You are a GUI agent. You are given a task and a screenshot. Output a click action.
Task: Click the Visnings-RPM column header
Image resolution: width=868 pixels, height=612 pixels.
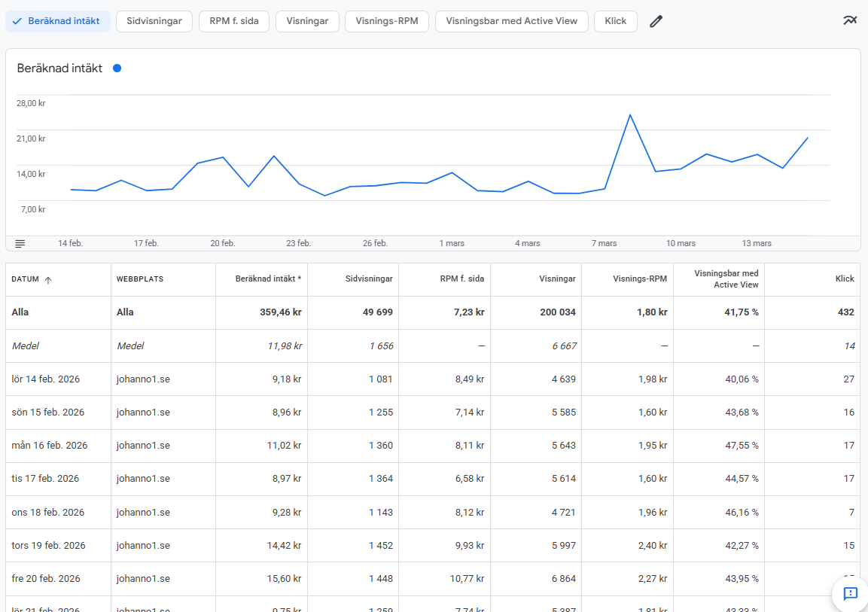point(639,279)
